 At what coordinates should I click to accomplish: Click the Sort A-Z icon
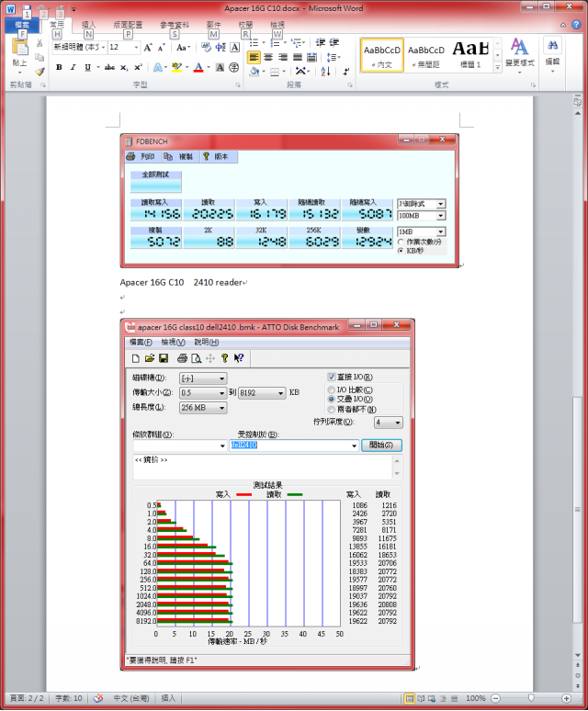(325, 71)
